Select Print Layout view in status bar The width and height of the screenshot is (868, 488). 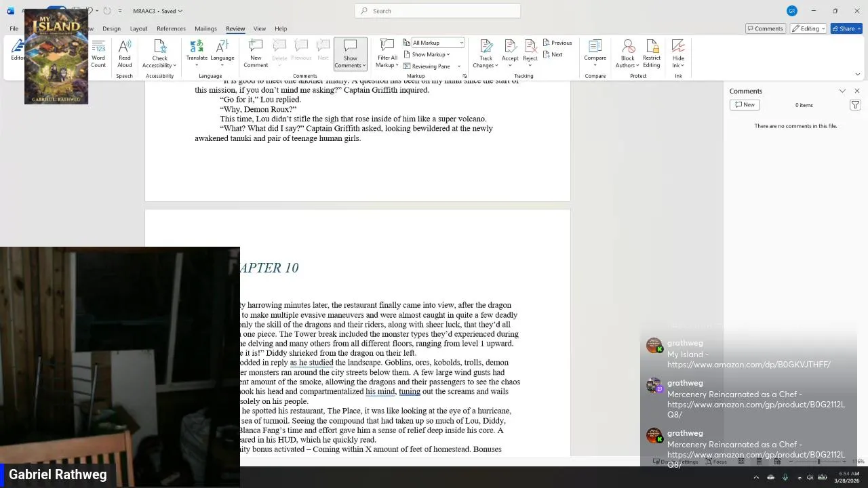pos(759,462)
